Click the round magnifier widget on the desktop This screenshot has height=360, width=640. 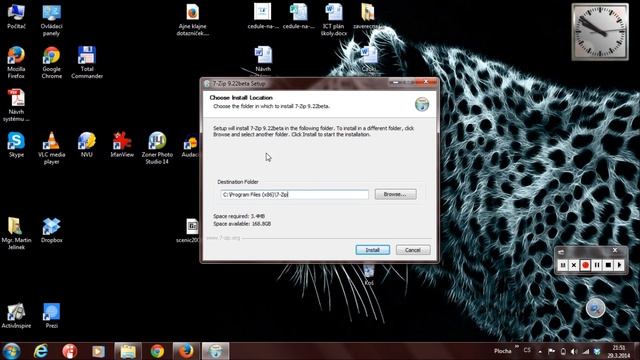[596, 309]
